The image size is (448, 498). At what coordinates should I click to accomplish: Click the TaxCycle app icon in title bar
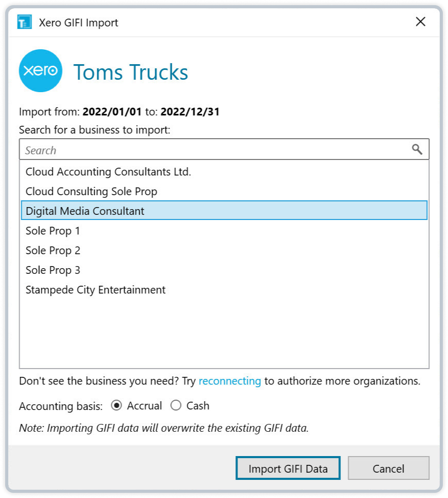coord(24,22)
